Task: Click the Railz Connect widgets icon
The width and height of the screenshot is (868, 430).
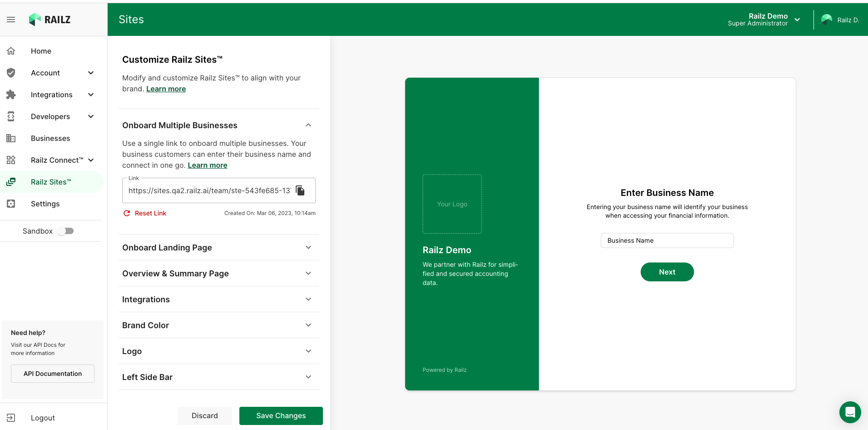Action: (x=11, y=160)
